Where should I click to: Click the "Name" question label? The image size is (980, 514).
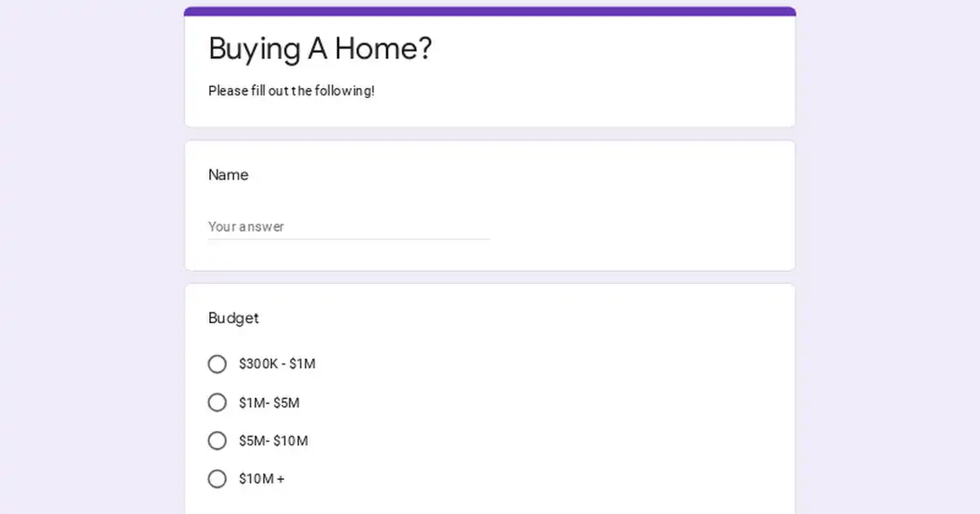point(229,175)
